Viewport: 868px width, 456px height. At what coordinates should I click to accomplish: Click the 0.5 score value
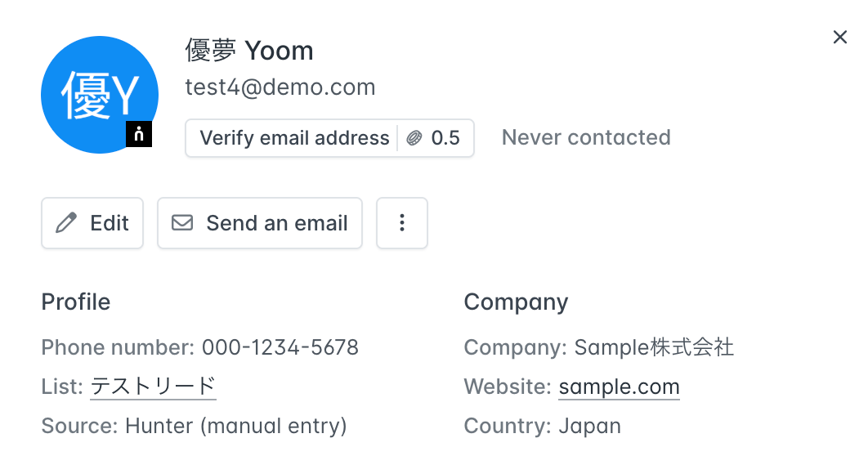click(x=445, y=138)
